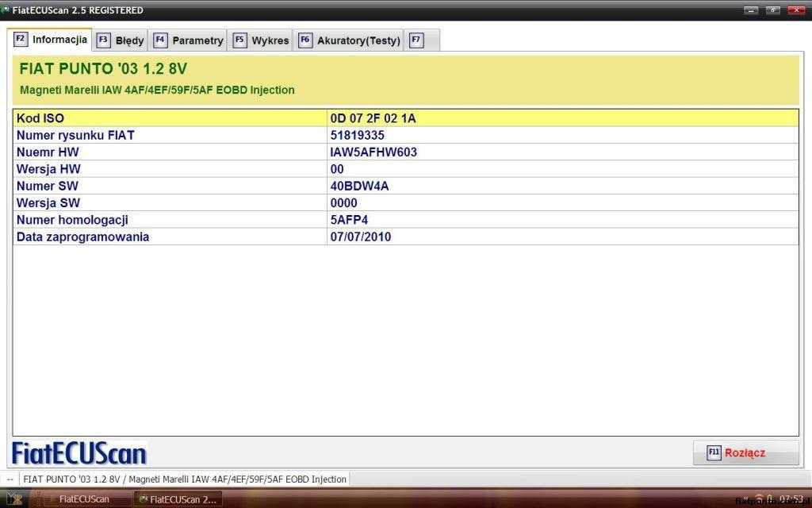The width and height of the screenshot is (812, 508).
Task: Select the value IAW5AFHW603
Action: [x=373, y=152]
